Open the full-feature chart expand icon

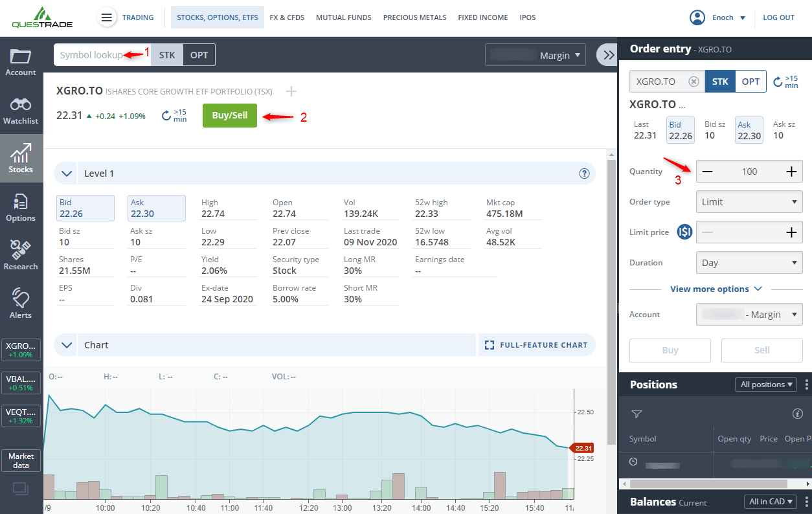tap(489, 344)
